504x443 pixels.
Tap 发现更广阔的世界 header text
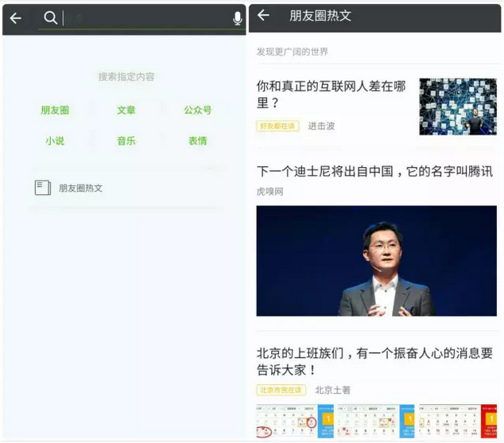coord(293,52)
